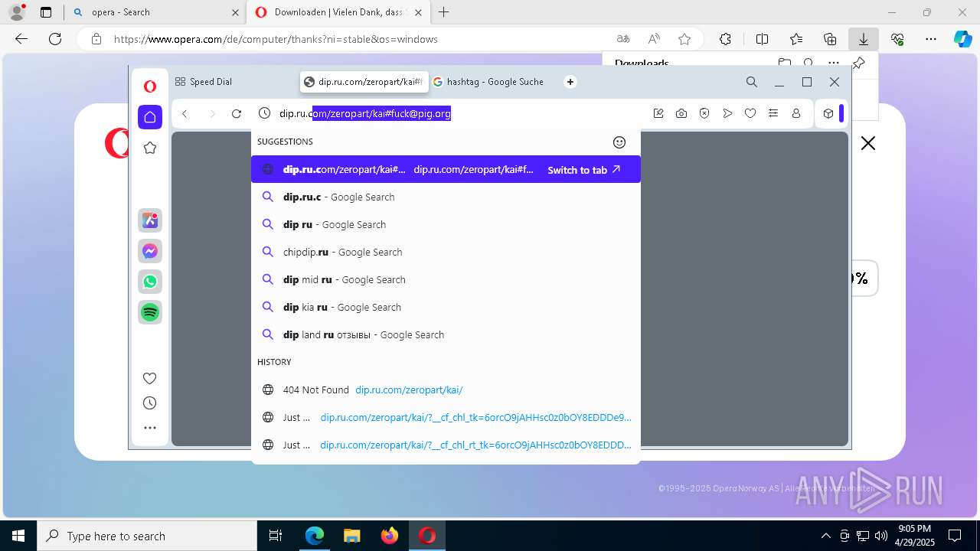Open the sidebar heart pinboards icon

150,378
